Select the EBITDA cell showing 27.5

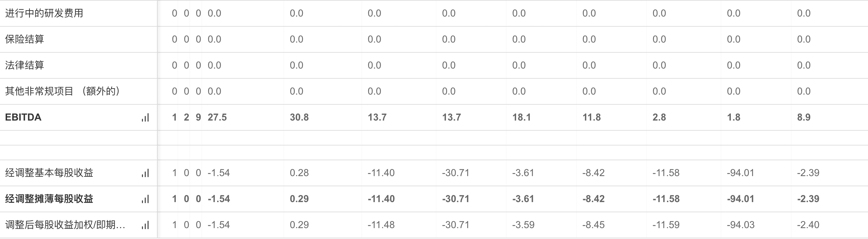tap(217, 117)
